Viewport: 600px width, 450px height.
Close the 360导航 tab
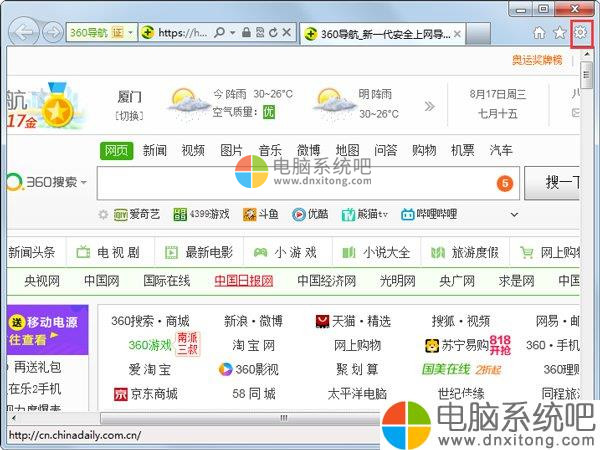(457, 34)
